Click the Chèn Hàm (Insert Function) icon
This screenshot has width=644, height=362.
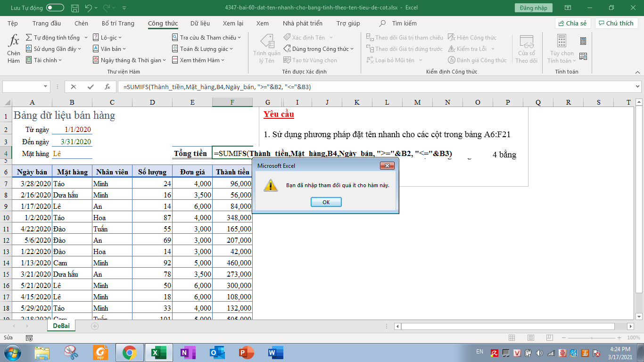point(14,49)
